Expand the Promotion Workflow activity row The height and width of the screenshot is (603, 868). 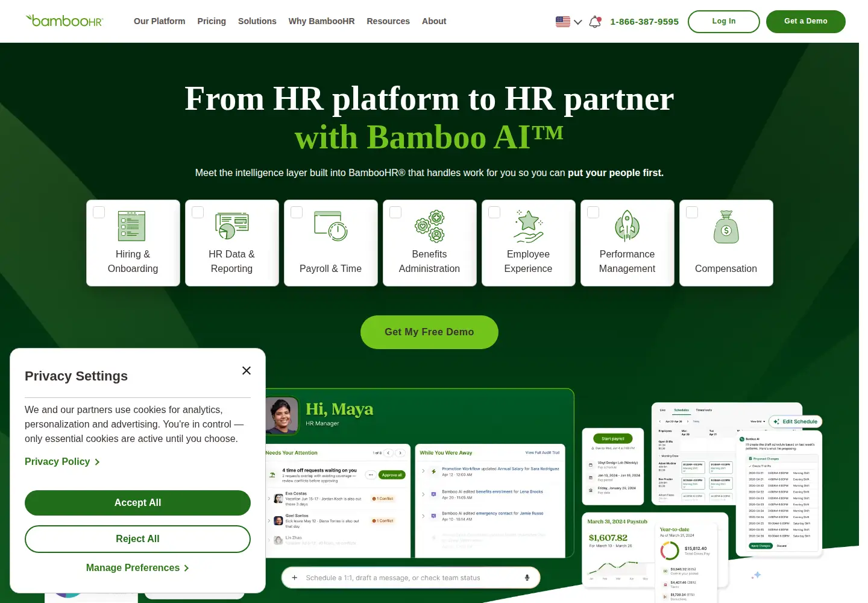pos(423,471)
